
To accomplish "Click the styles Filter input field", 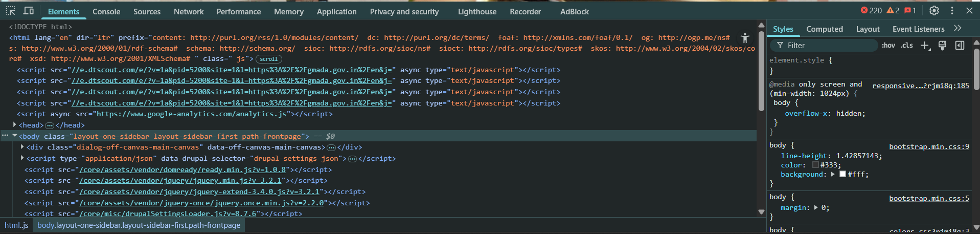I will [x=824, y=46].
